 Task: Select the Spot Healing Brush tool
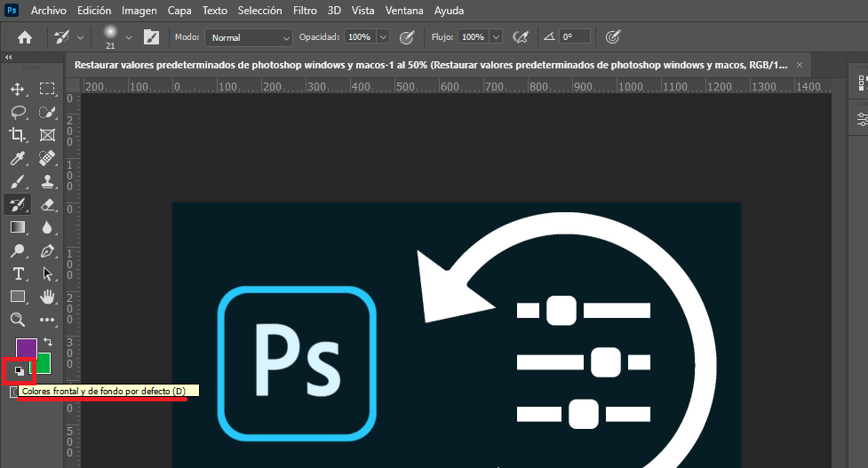point(47,158)
